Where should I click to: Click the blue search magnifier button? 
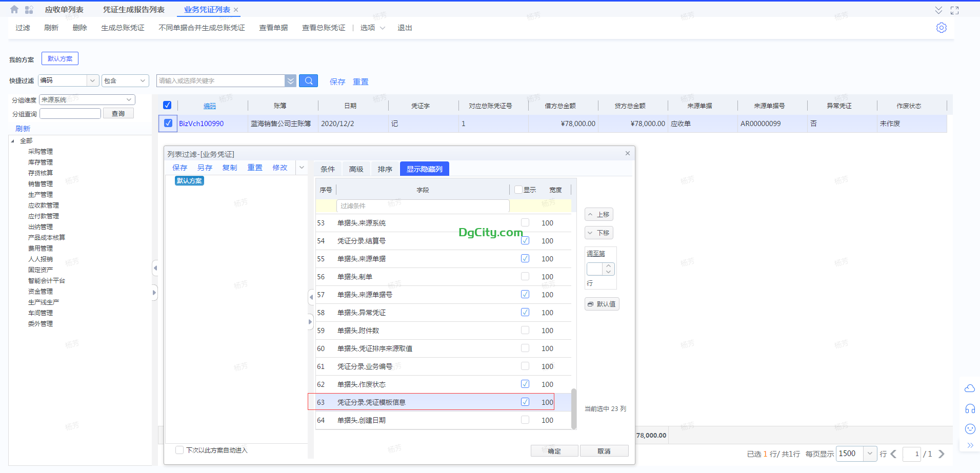[x=308, y=80]
